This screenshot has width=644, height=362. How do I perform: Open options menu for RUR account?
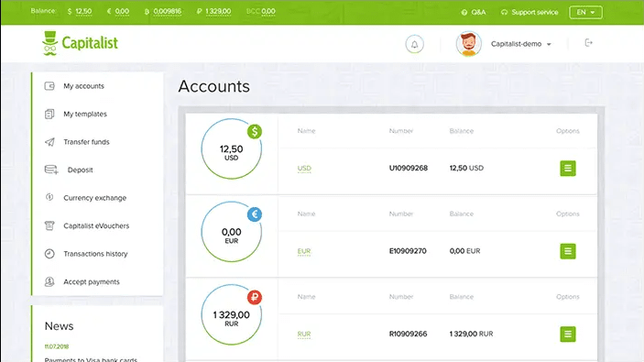(568, 335)
